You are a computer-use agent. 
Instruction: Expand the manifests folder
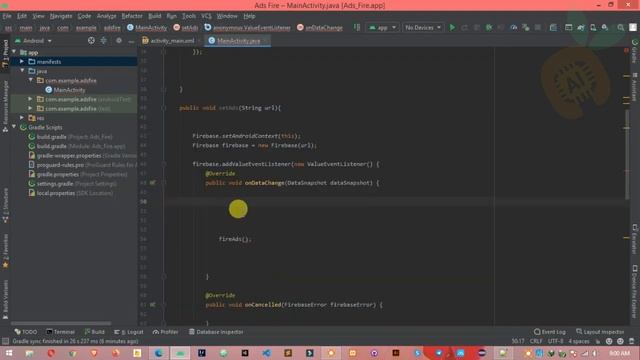click(x=22, y=62)
